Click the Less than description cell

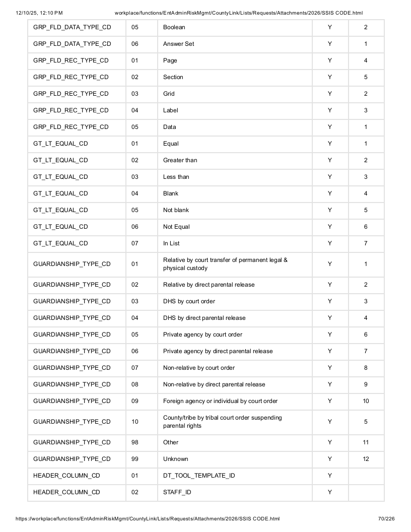coord(235,177)
